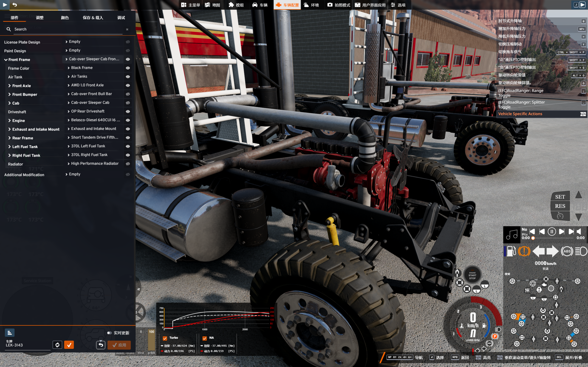
Task: Click the play button in top-left corner
Action: [5, 5]
